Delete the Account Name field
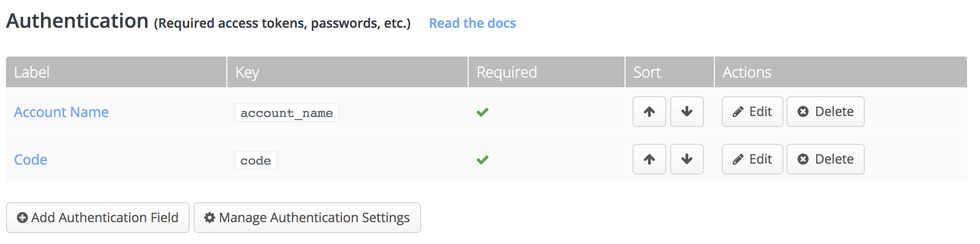The width and height of the screenshot is (980, 244). point(825,112)
